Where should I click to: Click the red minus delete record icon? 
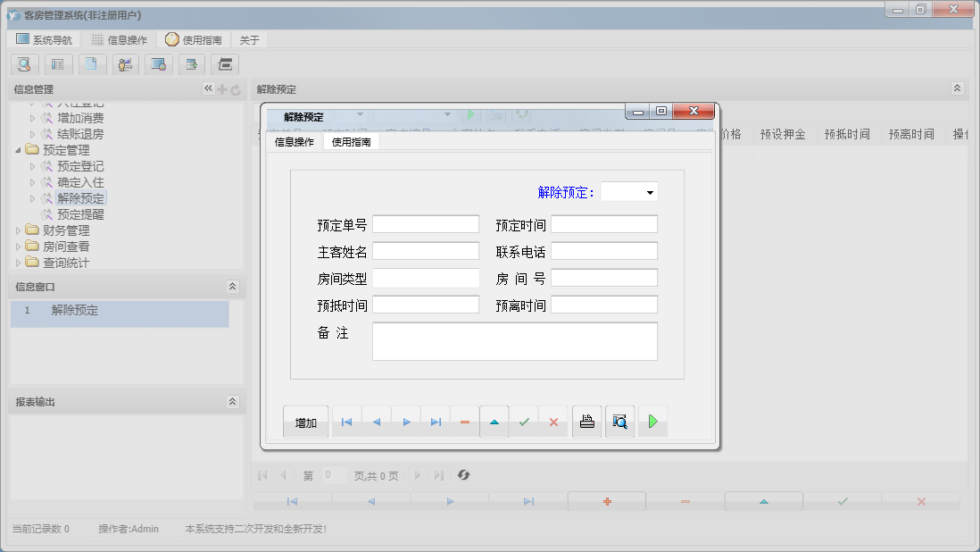(x=465, y=421)
